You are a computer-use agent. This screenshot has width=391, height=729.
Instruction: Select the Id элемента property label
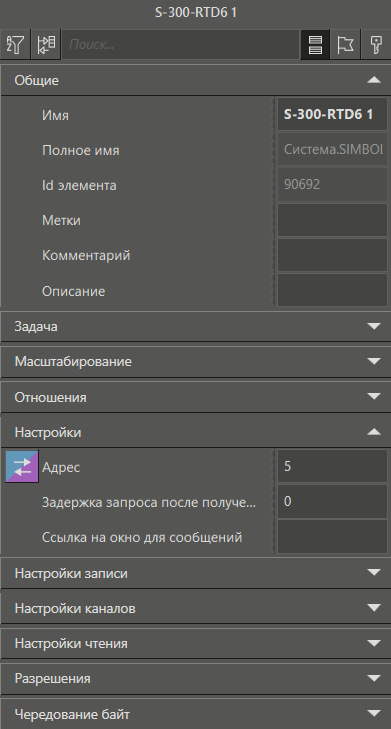point(79,185)
